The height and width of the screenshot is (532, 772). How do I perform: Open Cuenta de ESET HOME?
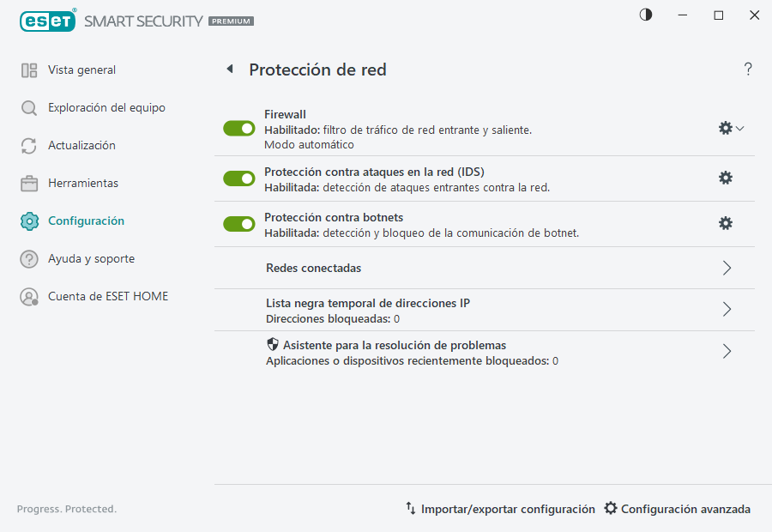[x=27, y=296]
